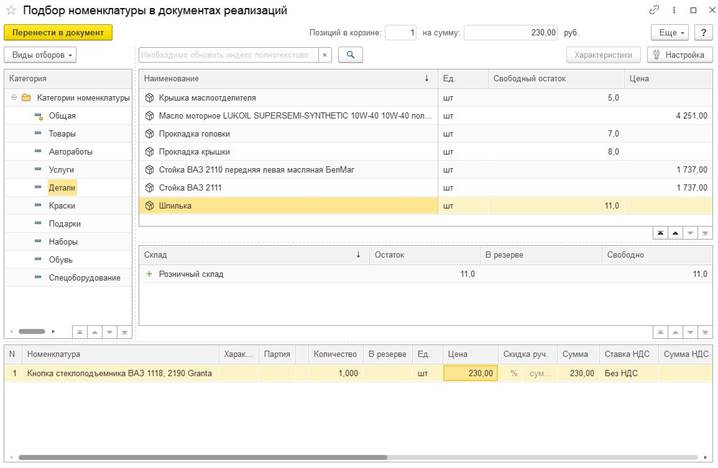Screen dimensions: 718x468
Task: Move up one row in product list
Action: (x=675, y=234)
